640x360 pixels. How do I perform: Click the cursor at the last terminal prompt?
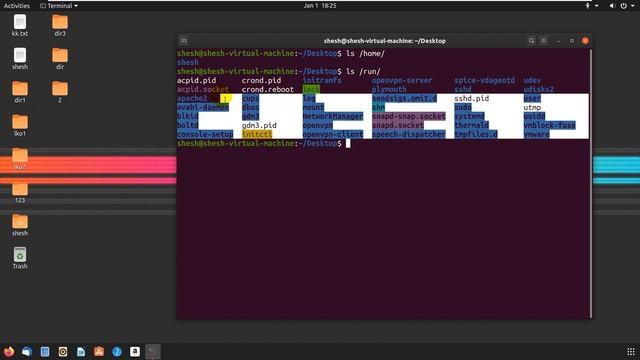click(348, 143)
